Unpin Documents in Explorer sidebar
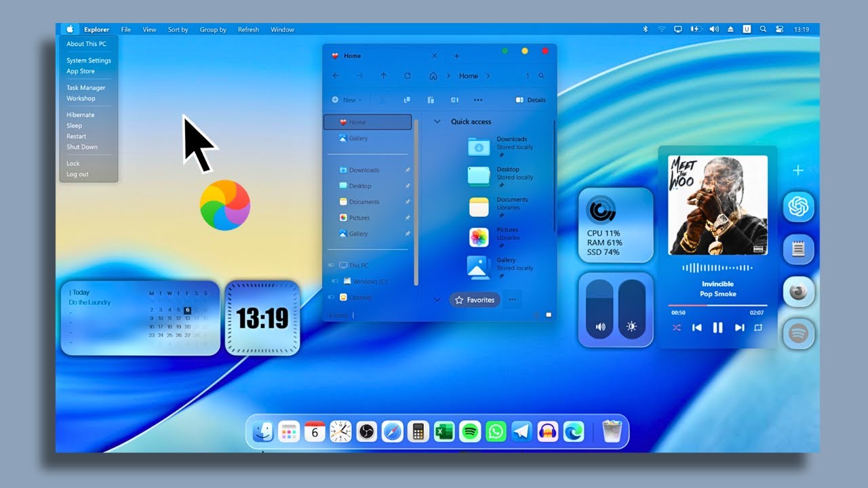Image resolution: width=868 pixels, height=488 pixels. tap(408, 202)
